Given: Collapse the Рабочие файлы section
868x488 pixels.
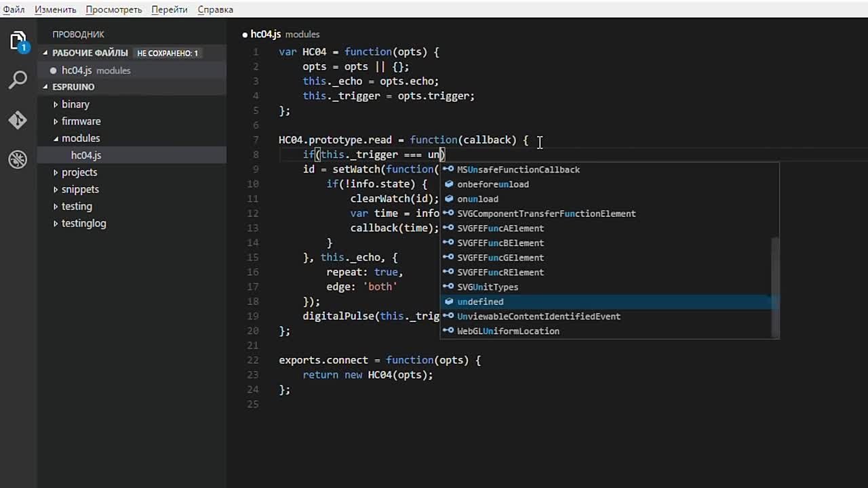Looking at the screenshot, I should [46, 53].
